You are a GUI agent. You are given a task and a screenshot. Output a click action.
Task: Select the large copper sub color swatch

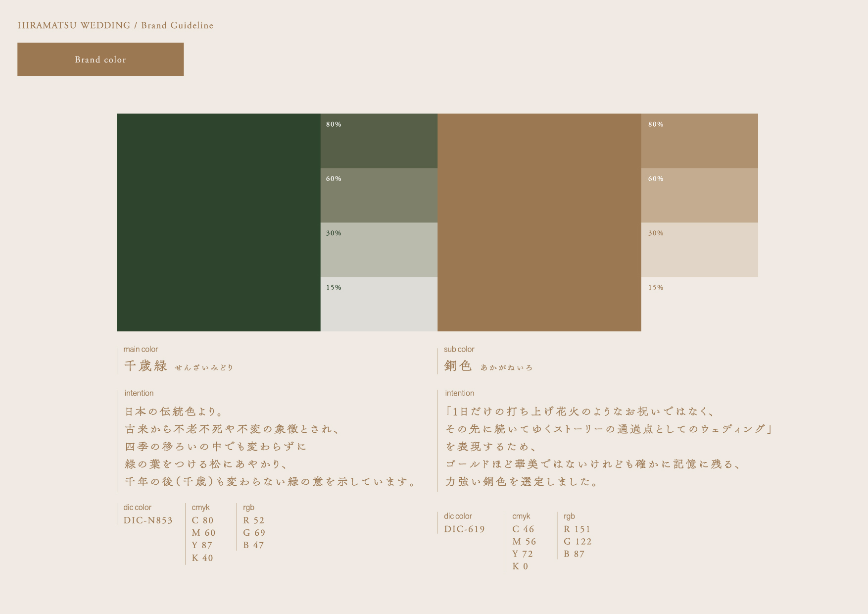tap(539, 222)
